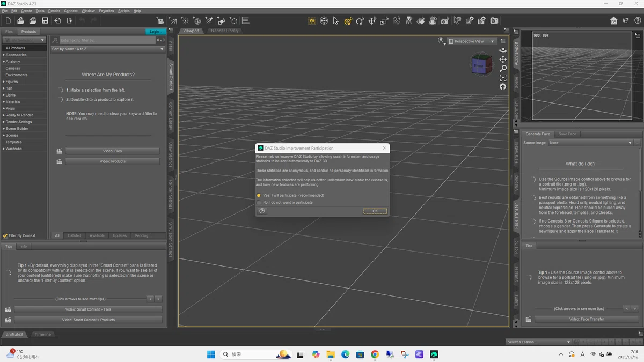This screenshot has height=362, width=644.
Task: Select the Installed filter tab
Action: [75, 235]
